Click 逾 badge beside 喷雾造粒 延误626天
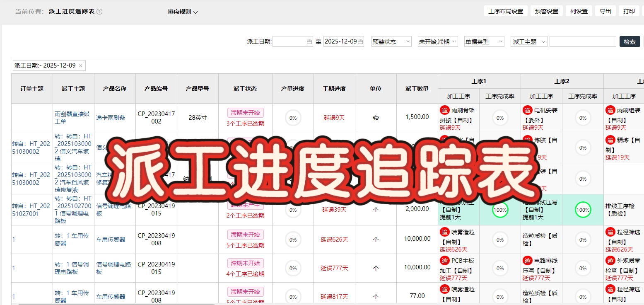 tap(444, 232)
